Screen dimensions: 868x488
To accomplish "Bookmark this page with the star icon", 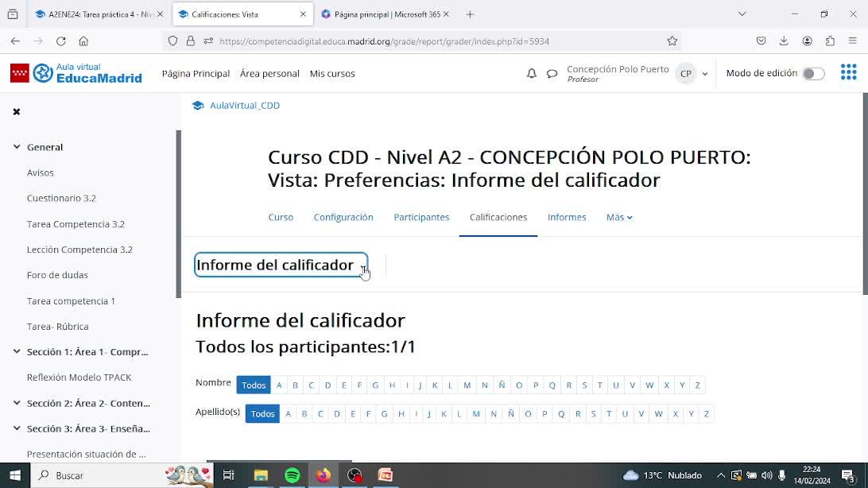I will click(x=672, y=41).
